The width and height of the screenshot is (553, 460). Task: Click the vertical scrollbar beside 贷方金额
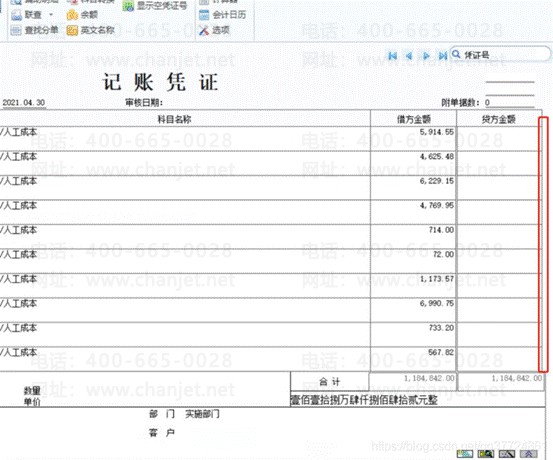coord(543,244)
